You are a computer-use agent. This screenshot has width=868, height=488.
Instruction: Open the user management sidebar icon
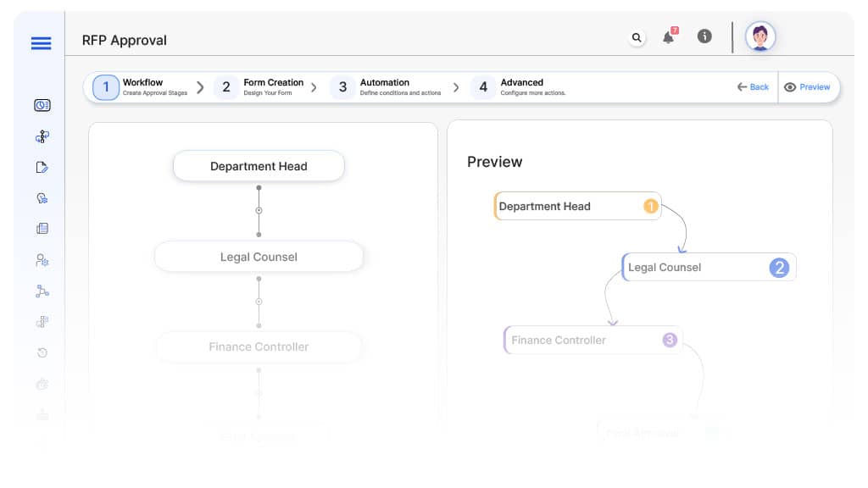(x=42, y=260)
